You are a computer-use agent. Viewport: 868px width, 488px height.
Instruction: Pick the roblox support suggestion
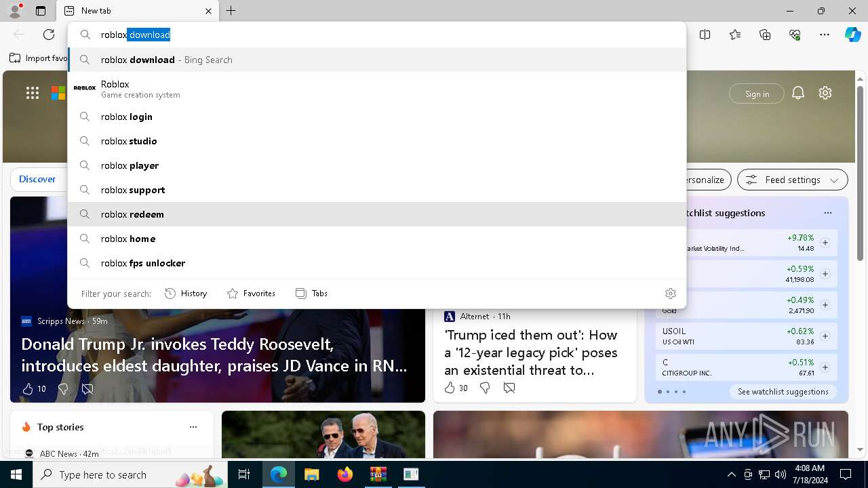(377, 190)
